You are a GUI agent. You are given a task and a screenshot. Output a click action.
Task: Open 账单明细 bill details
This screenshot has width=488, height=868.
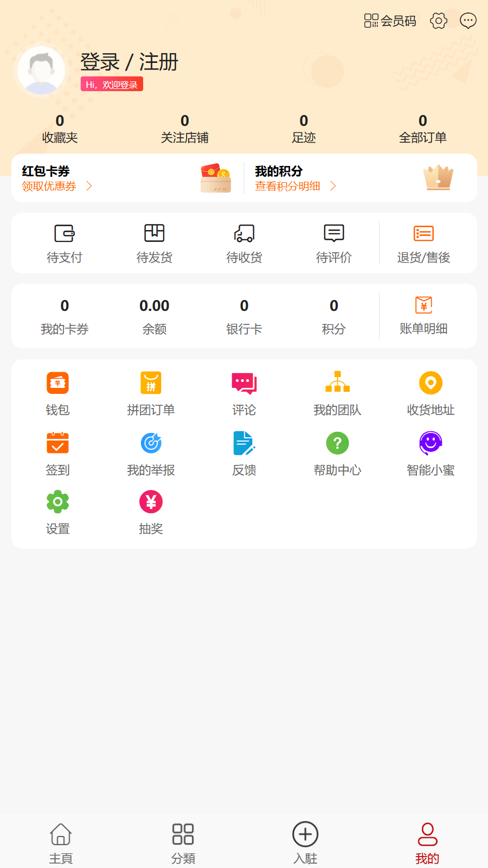pos(423,316)
